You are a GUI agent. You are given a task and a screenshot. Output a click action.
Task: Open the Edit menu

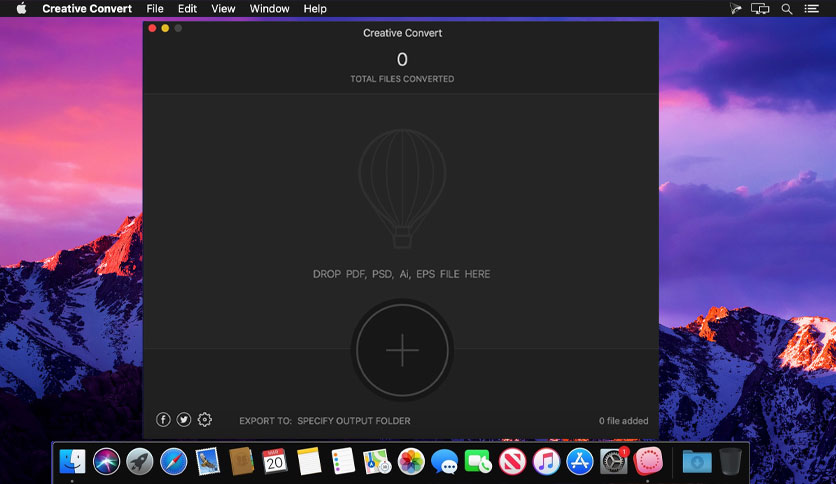[187, 9]
